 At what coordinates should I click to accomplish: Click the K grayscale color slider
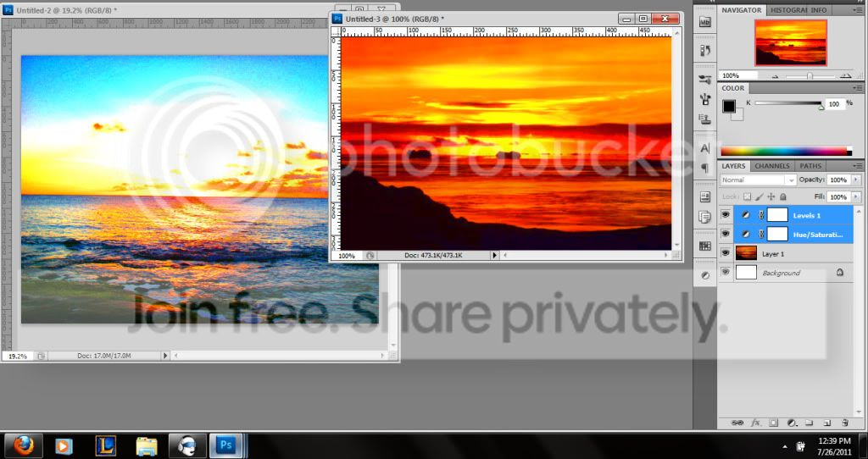click(788, 103)
